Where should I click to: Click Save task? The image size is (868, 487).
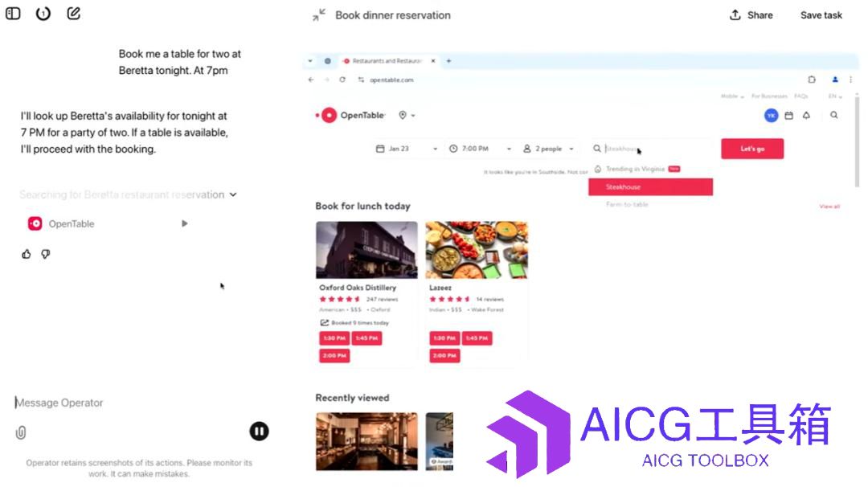(821, 15)
